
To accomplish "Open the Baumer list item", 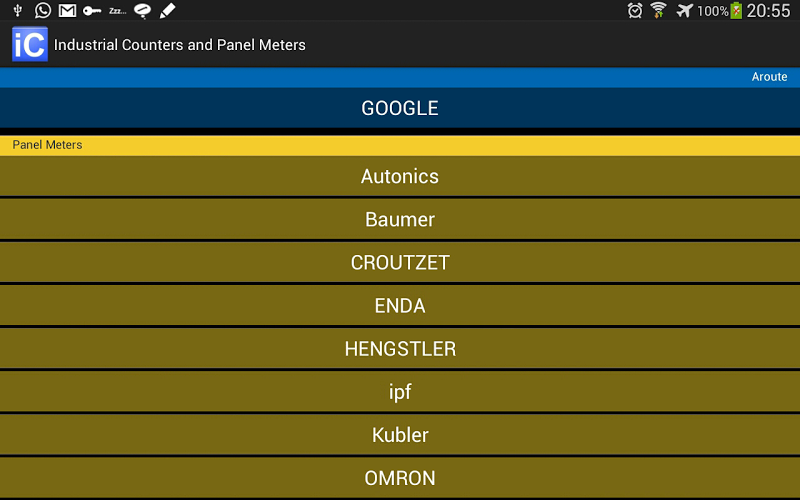I will pos(400,219).
